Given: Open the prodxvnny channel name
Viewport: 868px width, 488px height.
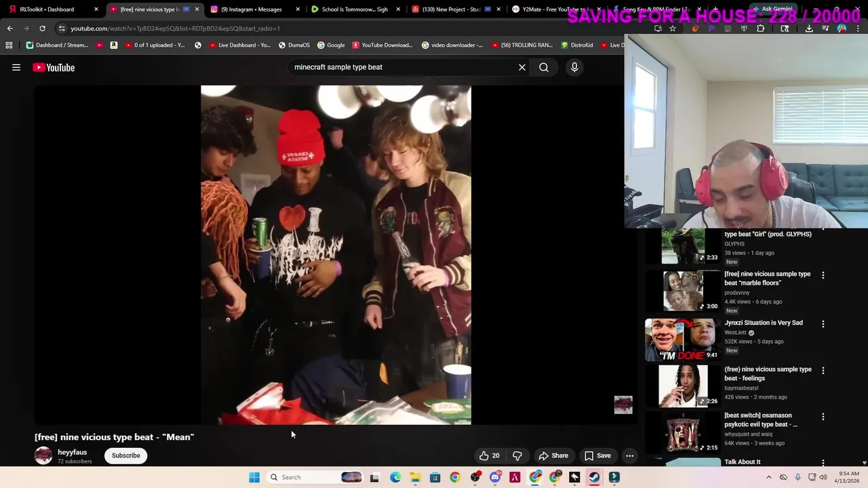Looking at the screenshot, I should pos(737,293).
